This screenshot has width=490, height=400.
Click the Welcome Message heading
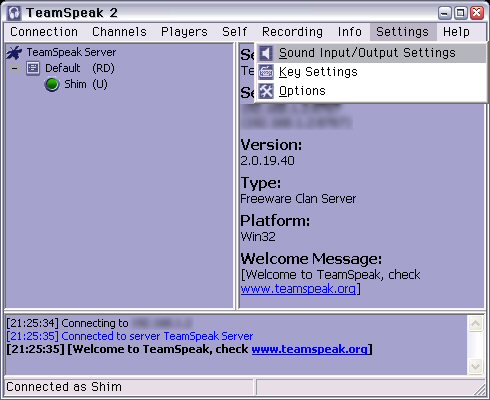click(x=311, y=259)
